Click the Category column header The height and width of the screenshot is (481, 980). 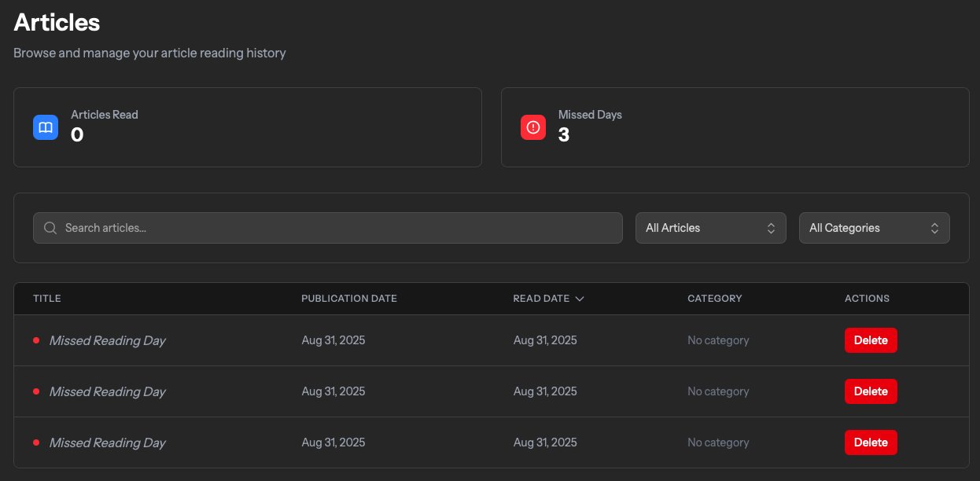click(714, 299)
